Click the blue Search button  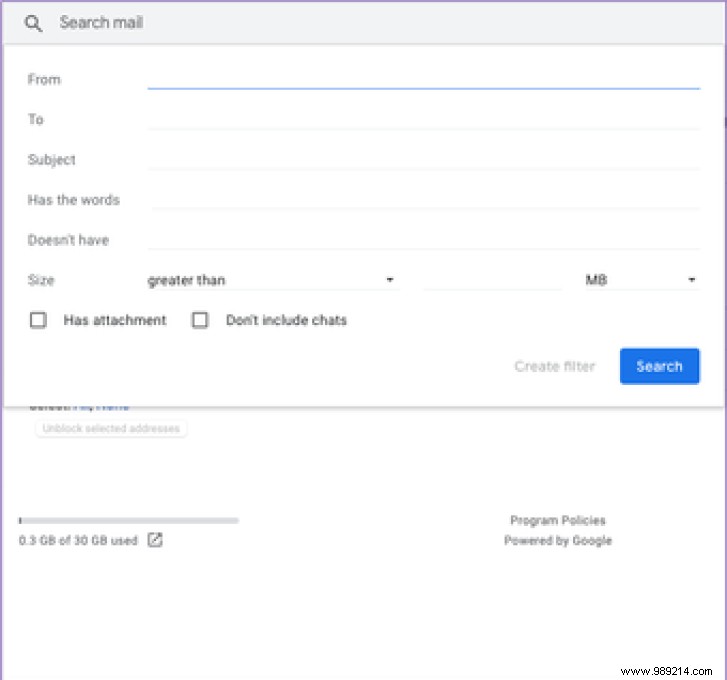(x=659, y=366)
